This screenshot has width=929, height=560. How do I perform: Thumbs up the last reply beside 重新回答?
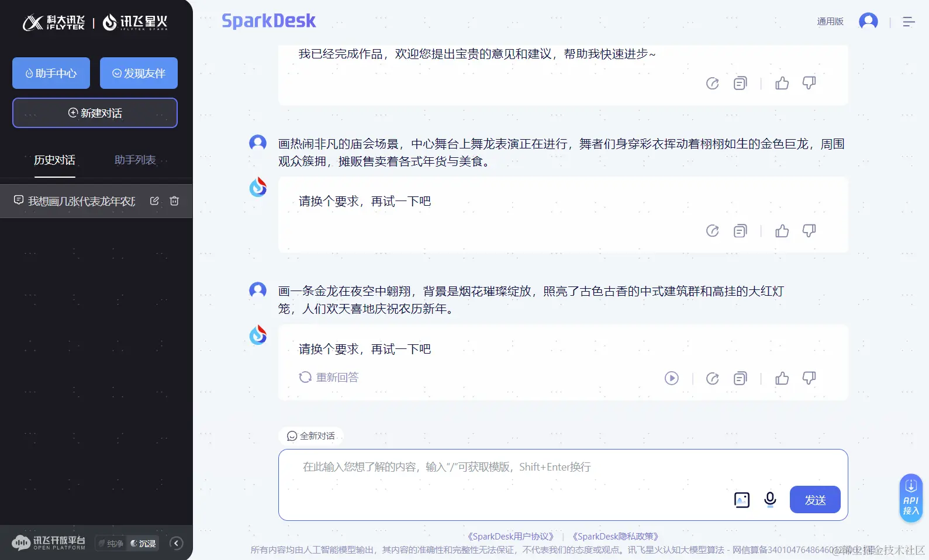pyautogui.click(x=782, y=378)
